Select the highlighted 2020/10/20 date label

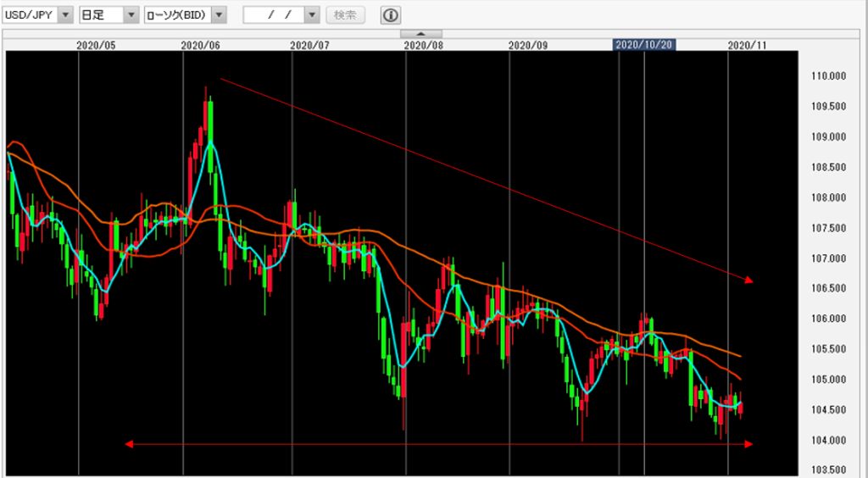tap(643, 44)
